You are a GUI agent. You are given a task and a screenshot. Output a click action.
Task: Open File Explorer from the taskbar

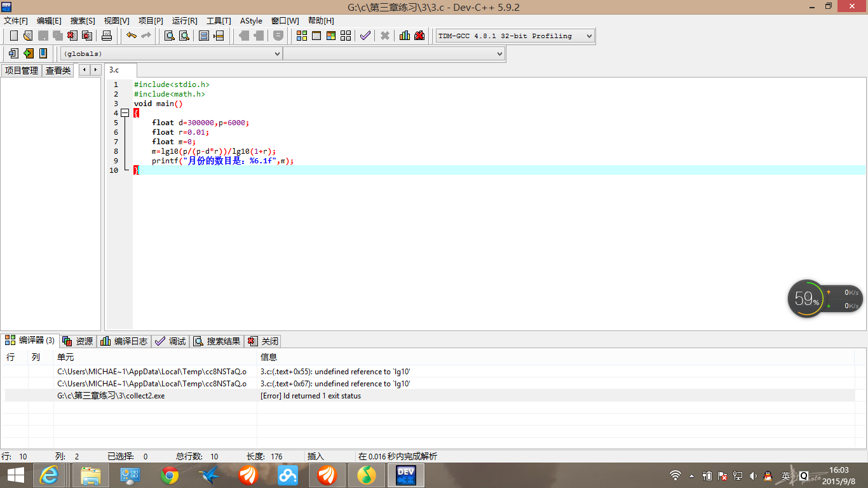91,475
